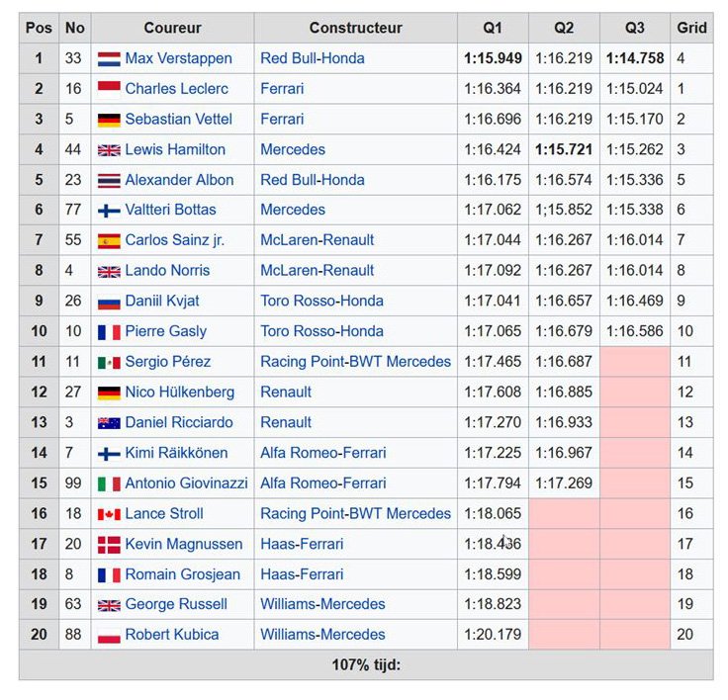Viewport: 728px width, 700px height.
Task: Click the Australian flag beside Daniel Ricciardo
Action: 109,423
